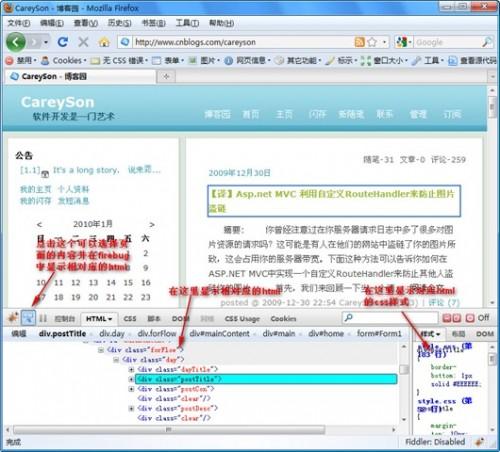Image resolution: width=500 pixels, height=452 pixels.
Task: Reload the page
Action: click(x=63, y=42)
